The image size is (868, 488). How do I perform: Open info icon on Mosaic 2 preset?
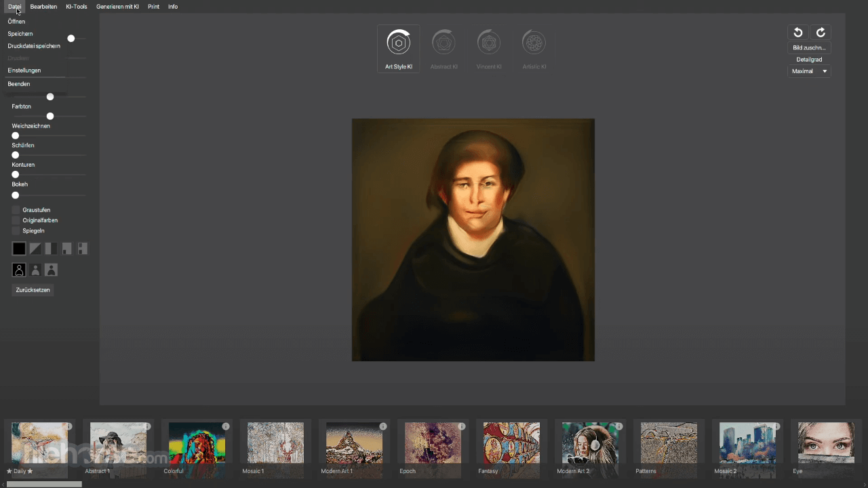(776, 426)
